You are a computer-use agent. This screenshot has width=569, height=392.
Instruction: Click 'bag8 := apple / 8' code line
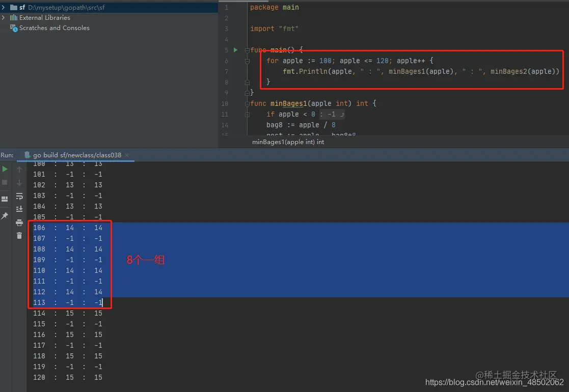301,125
